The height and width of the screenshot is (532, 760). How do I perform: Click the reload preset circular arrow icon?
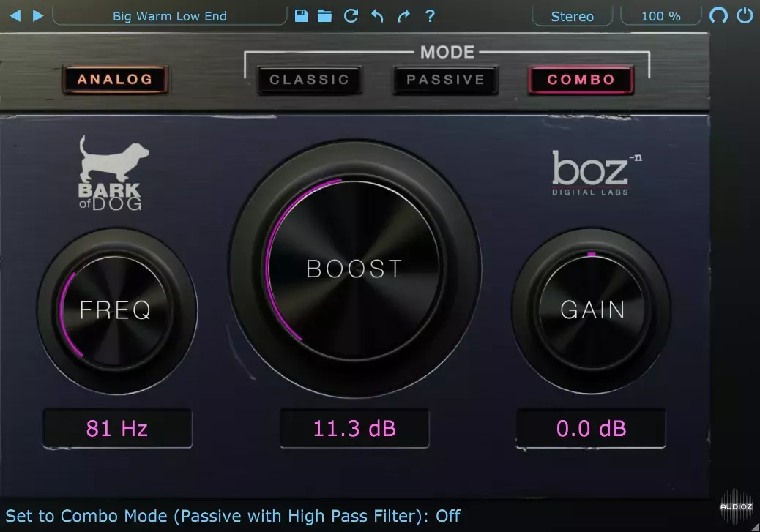tap(351, 16)
